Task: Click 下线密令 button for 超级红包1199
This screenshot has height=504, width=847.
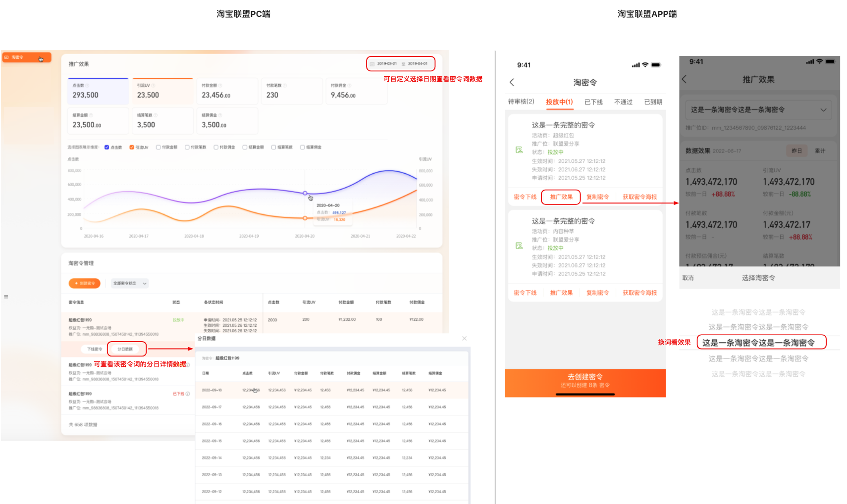Action: coord(95,349)
